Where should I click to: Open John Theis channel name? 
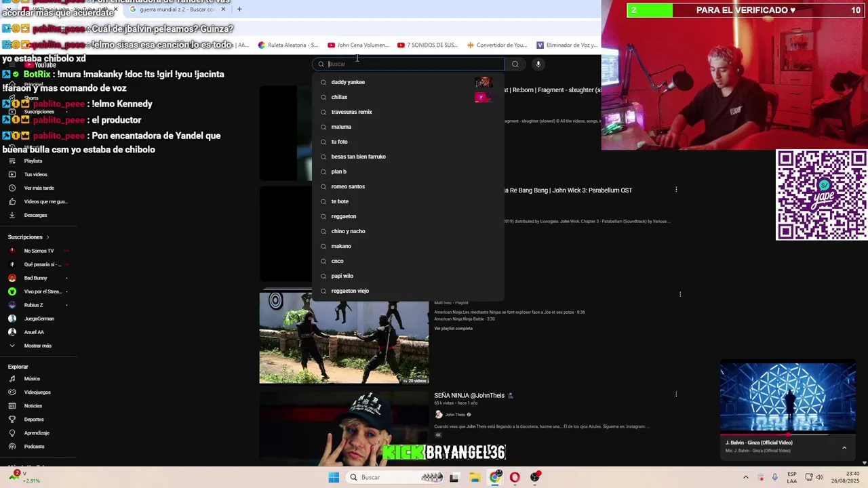coord(455,415)
